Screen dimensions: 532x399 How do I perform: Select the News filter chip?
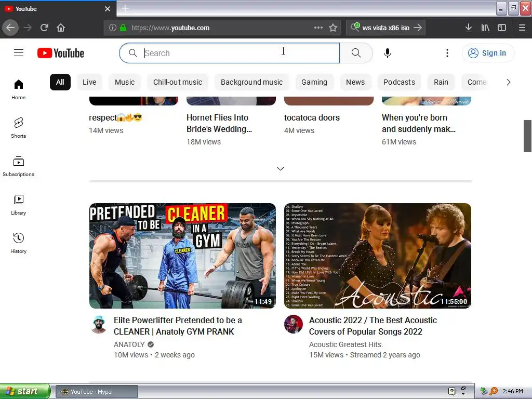tap(355, 82)
